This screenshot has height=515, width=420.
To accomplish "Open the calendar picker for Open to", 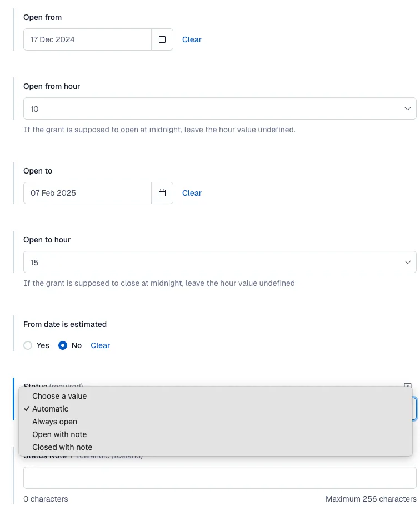I will tap(162, 193).
